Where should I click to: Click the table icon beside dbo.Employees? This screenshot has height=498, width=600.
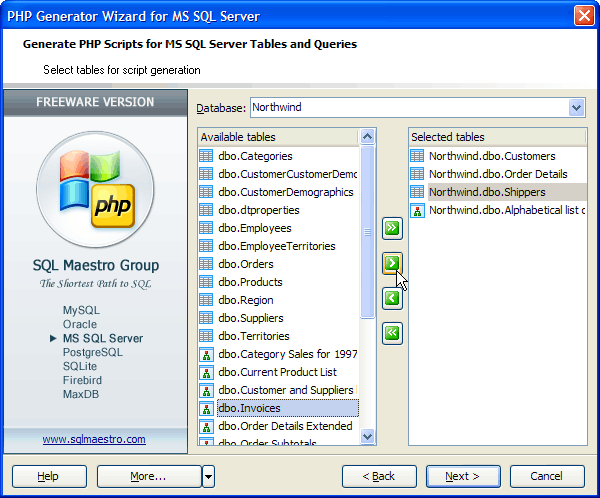click(206, 228)
